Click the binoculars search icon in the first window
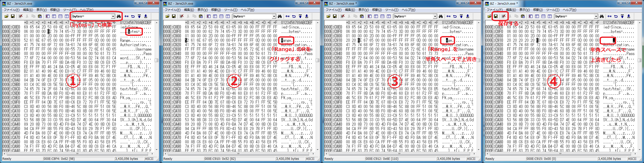The image size is (644, 163). pos(119,16)
